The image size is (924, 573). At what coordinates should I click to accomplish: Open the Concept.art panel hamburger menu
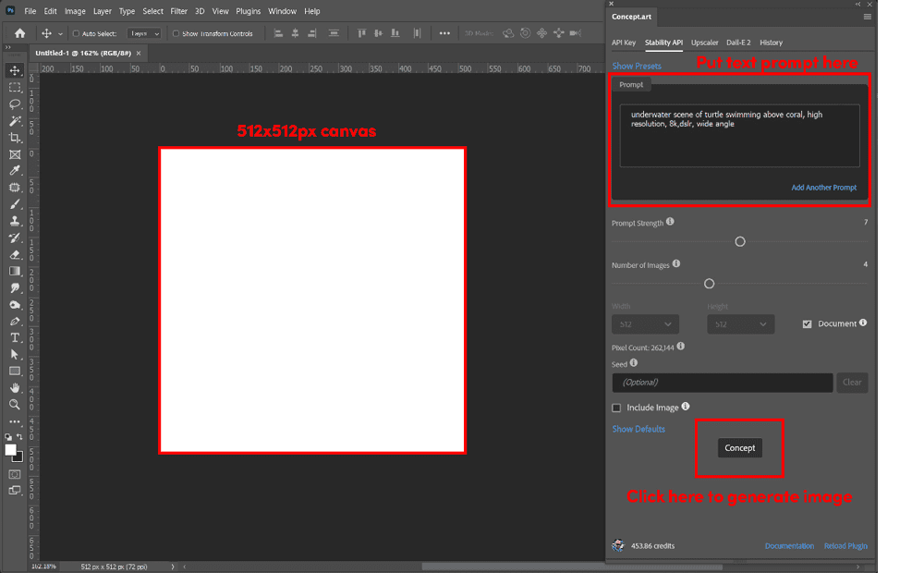click(x=868, y=17)
